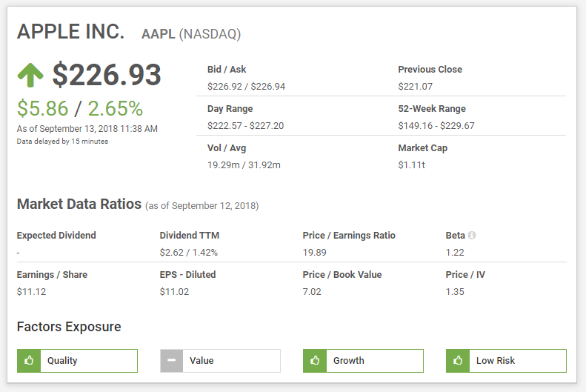The width and height of the screenshot is (586, 392).
Task: Click the as of September 12, 2018 note
Action: 202,206
